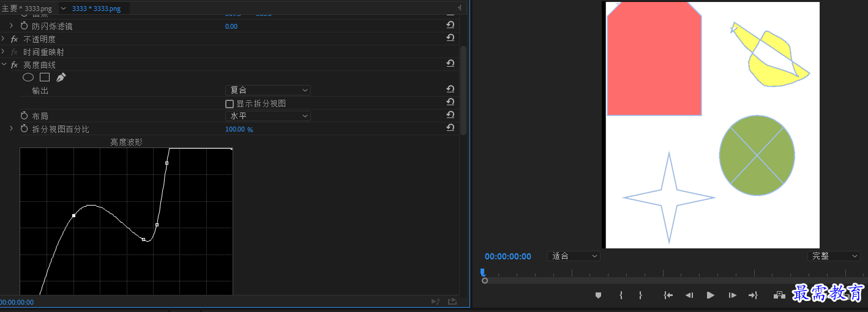This screenshot has height=312, width=868.
Task: Click the Effect Controls vertical scrollbar
Action: pyautogui.click(x=463, y=90)
